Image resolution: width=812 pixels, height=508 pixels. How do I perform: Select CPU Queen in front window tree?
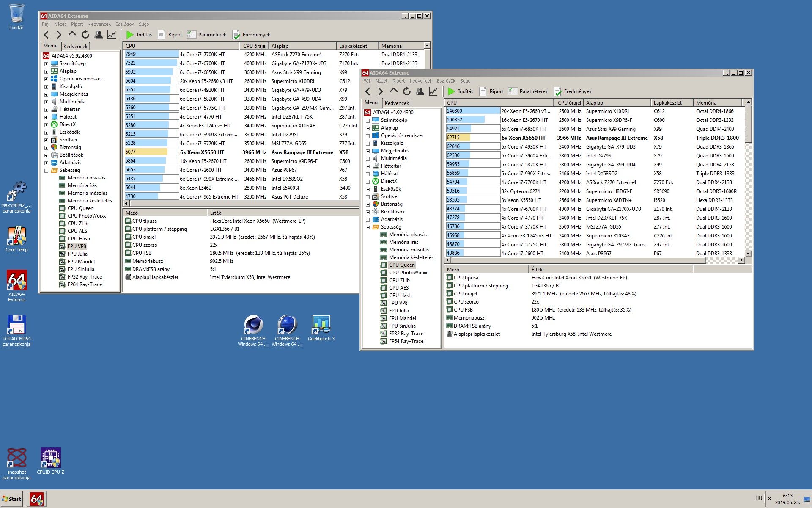pos(401,265)
